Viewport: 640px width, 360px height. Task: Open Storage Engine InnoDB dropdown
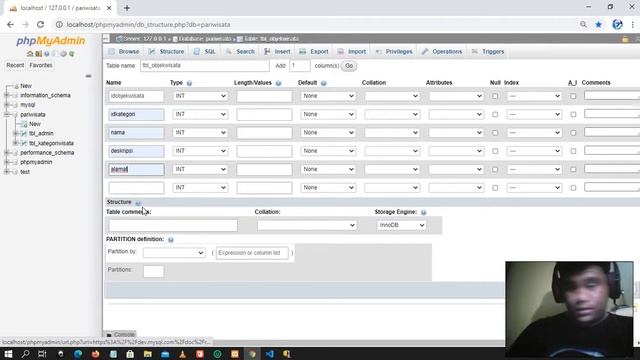coord(401,225)
